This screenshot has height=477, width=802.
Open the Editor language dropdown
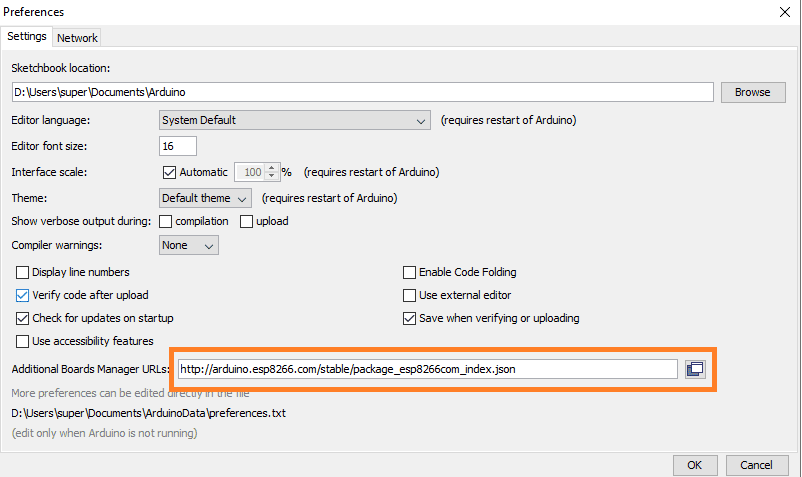(295, 120)
